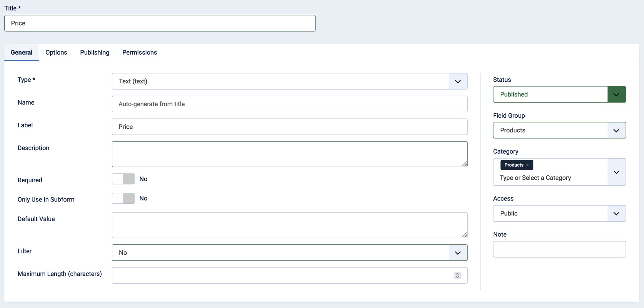The image size is (644, 308).
Task: Click the Default Value text area
Action: pos(289,225)
